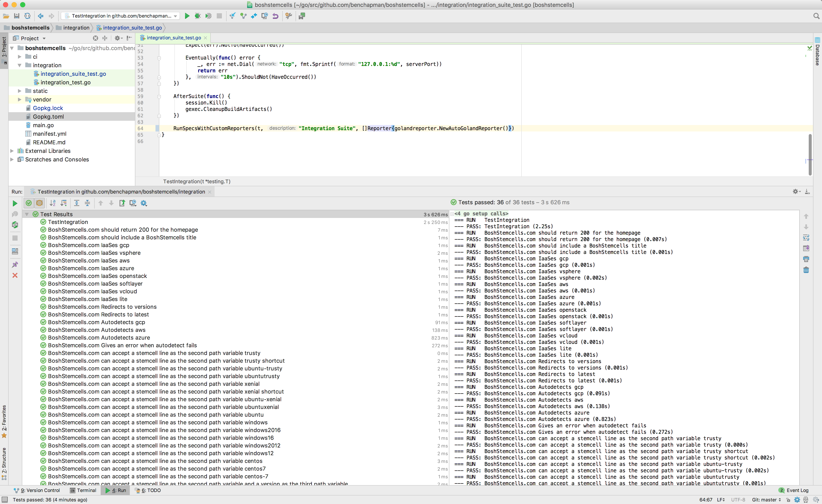The image size is (822, 504).
Task: Open Search Everywhere magnifier icon
Action: click(816, 16)
